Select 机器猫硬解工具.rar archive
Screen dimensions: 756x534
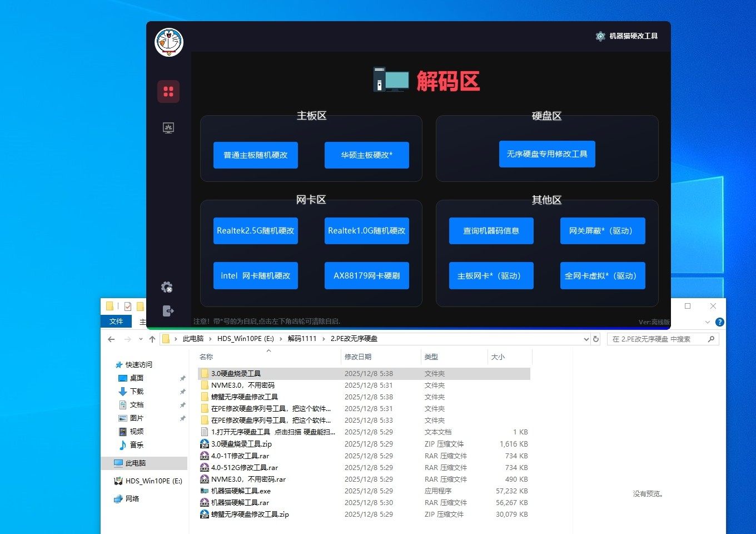coord(364,502)
